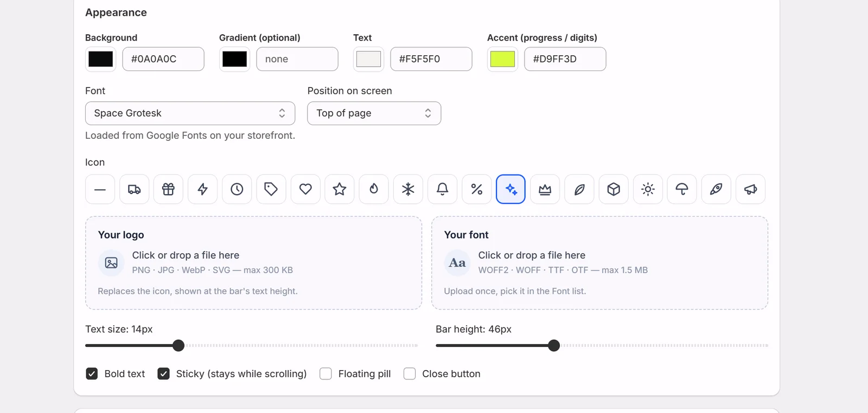The height and width of the screenshot is (413, 868).
Task: Uncheck the Bold text checkbox
Action: point(92,374)
